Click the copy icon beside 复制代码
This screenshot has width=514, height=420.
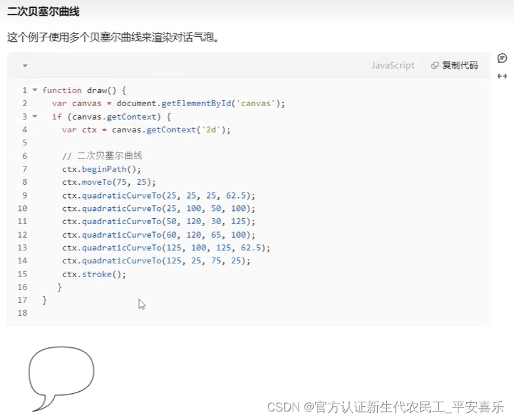[x=435, y=66]
